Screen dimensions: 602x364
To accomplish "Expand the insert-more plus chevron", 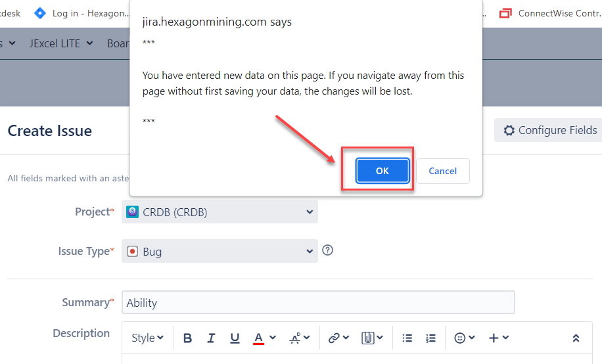I will pyautogui.click(x=505, y=338).
